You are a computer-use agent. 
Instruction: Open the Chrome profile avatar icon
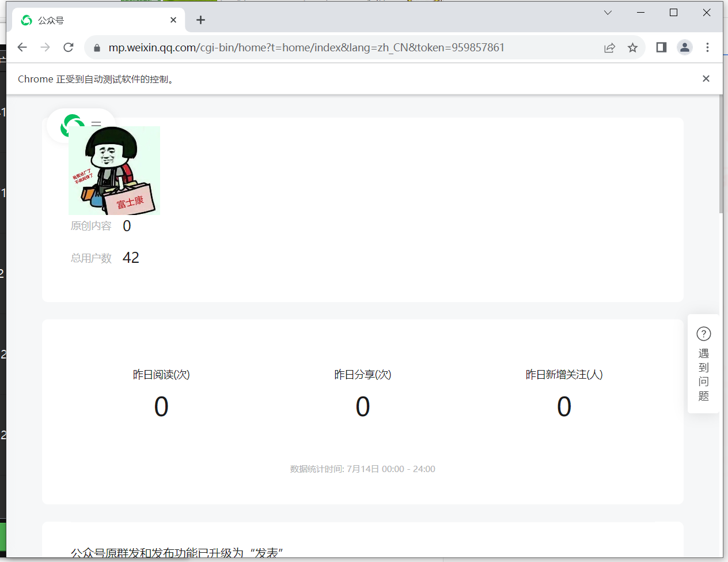[x=684, y=47]
